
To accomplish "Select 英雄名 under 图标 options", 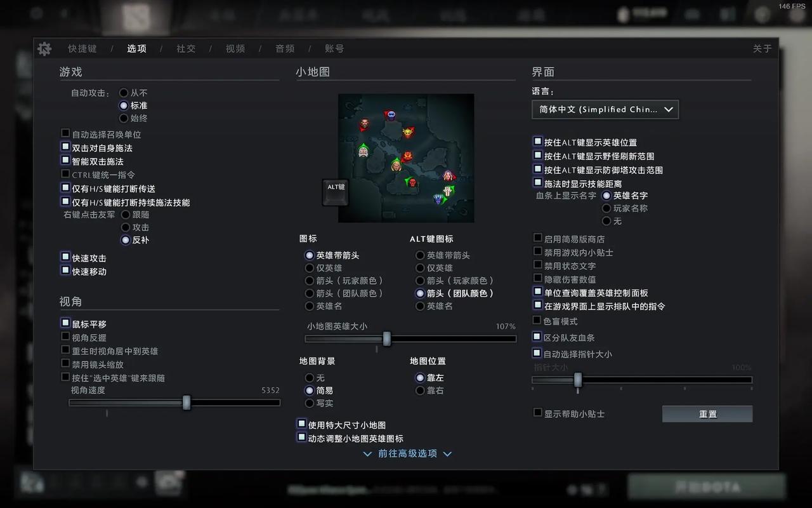I will coord(310,306).
